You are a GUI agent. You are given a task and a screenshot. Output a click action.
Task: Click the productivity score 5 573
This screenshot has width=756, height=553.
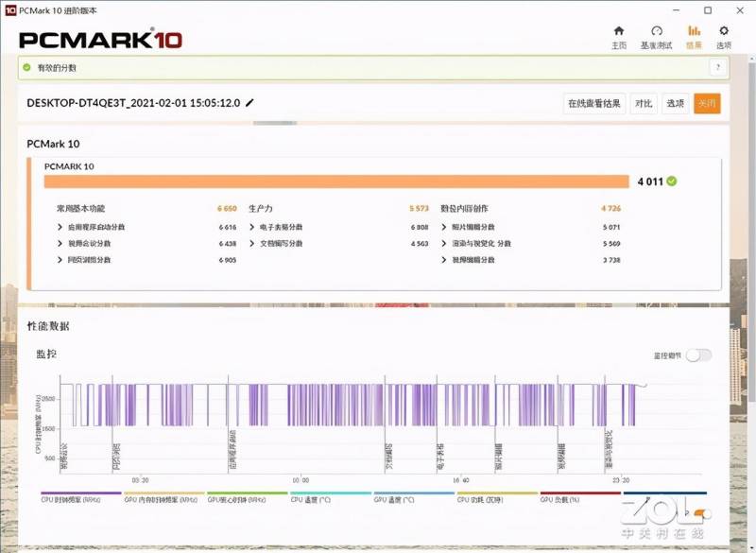pos(419,209)
